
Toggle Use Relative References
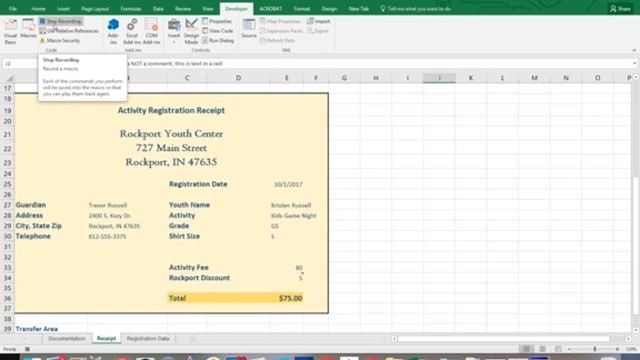point(69,31)
